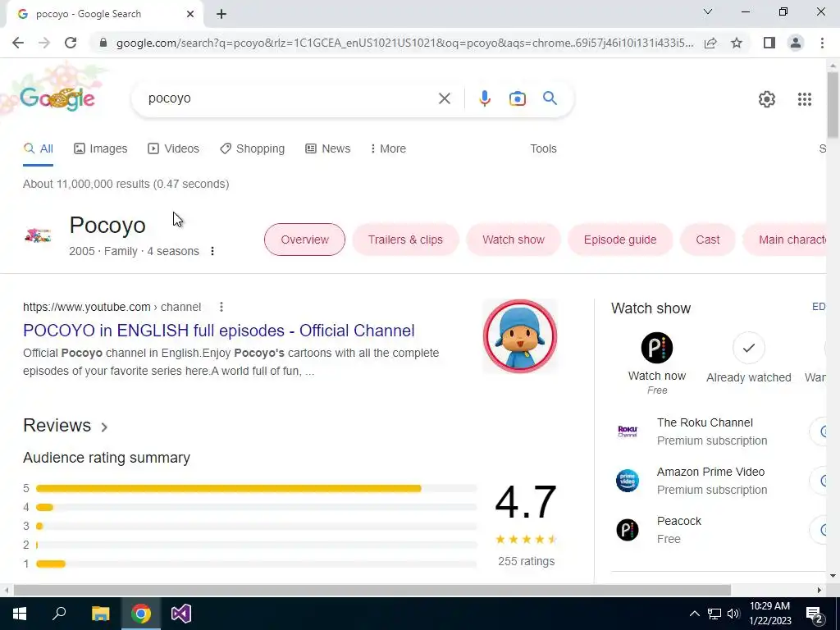Open Chrome profile avatar
Image resolution: width=840 pixels, height=630 pixels.
click(796, 43)
